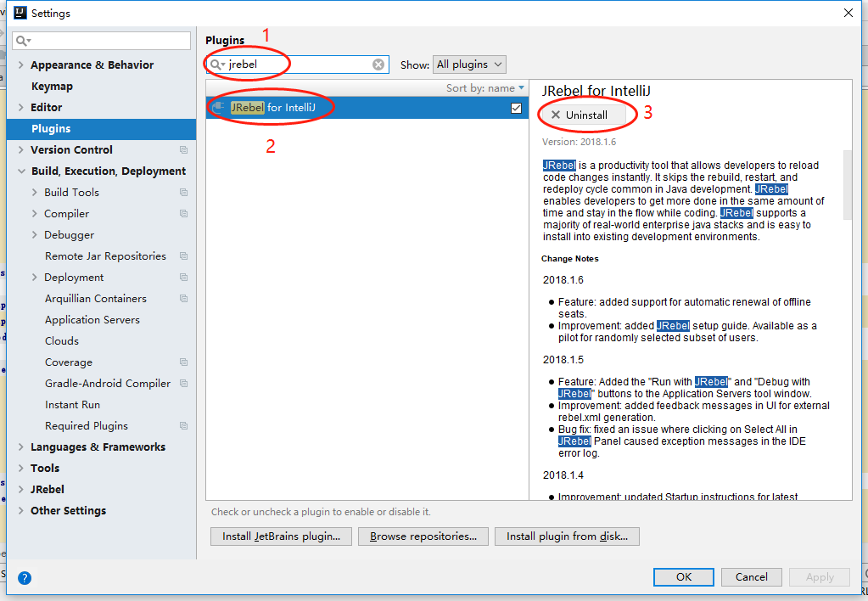Screen dimensions: 868x601
Task: Click the description panel scrollbar
Action: [847, 184]
